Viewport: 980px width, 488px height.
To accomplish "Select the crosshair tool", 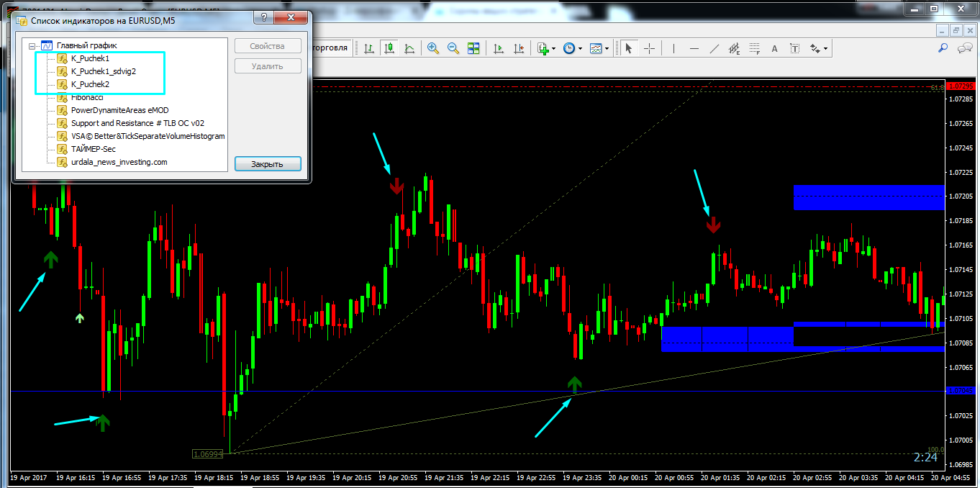I will [x=649, y=48].
